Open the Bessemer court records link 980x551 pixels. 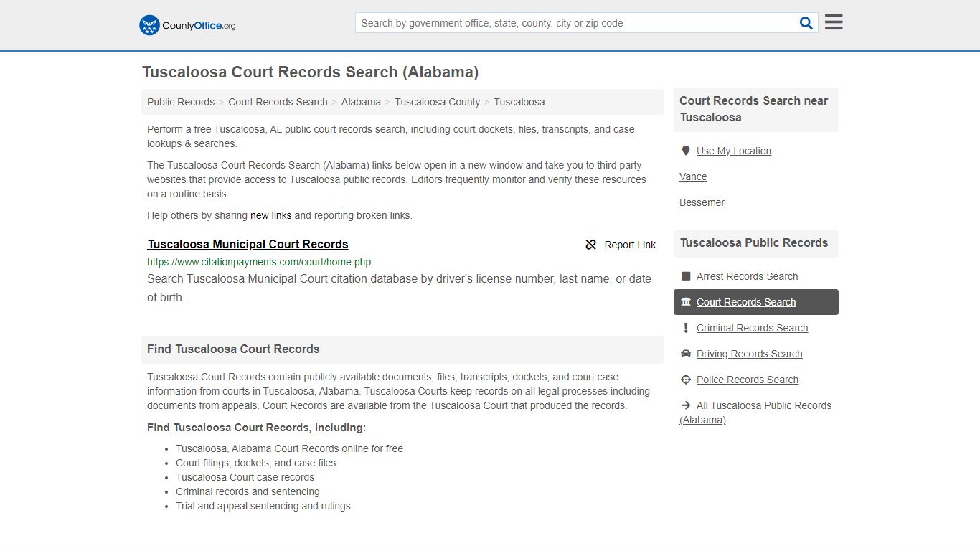702,202
